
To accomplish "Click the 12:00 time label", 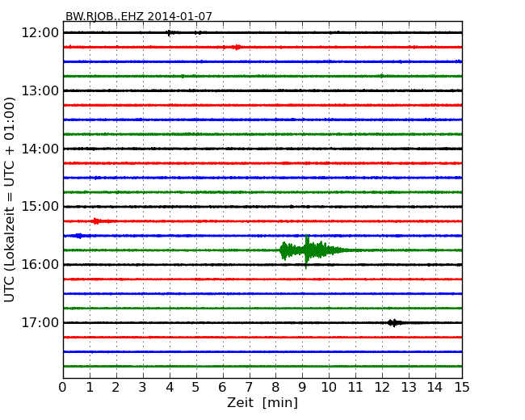I will (x=40, y=33).
